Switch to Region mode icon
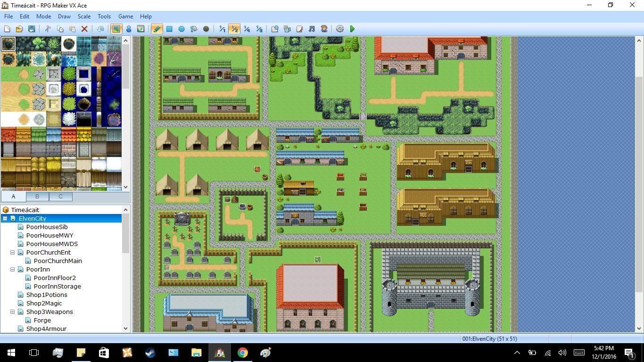 tap(140, 29)
